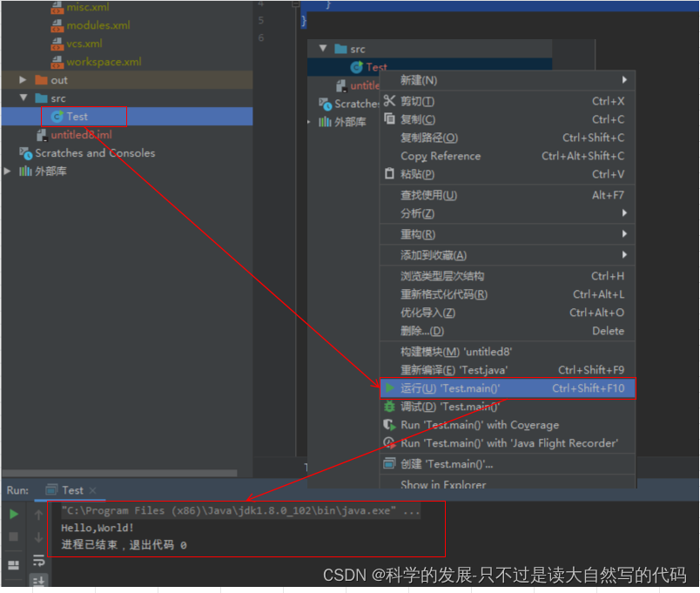The width and height of the screenshot is (700, 593).
Task: Click the out folder icon
Action: point(42,80)
